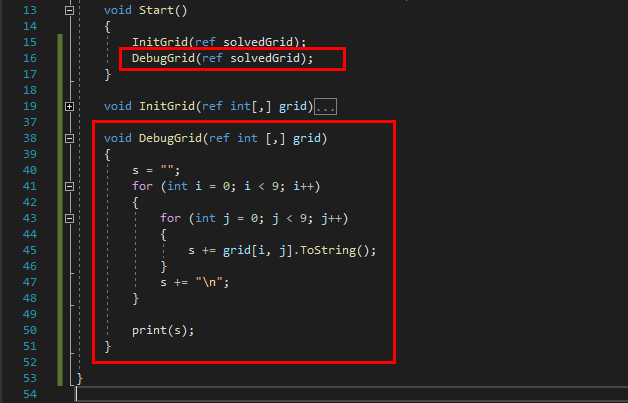Click the empty line 54 in editor
Screen dimensions: 628x403
[x=352, y=395]
